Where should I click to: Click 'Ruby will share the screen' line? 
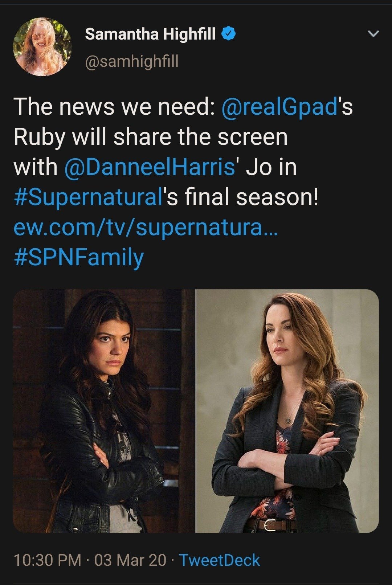(x=151, y=138)
